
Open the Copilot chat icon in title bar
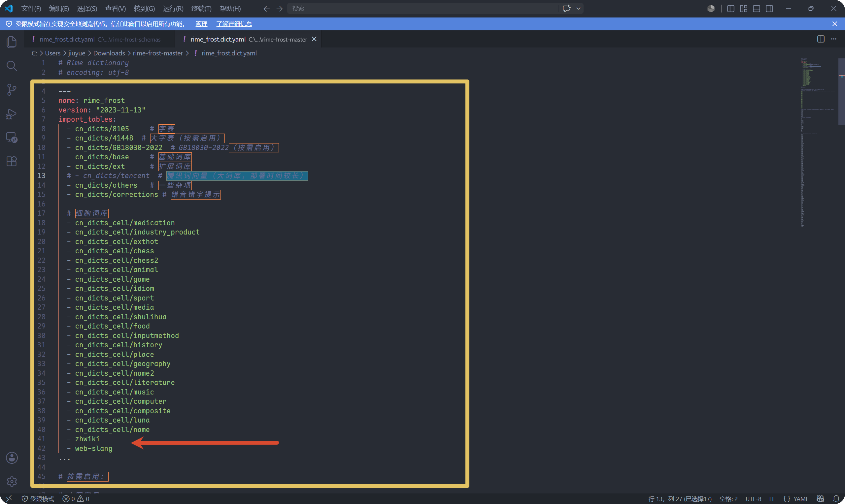[566, 9]
